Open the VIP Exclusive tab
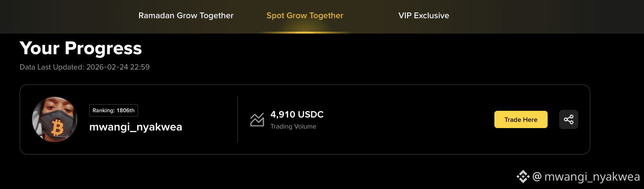Viewport: 644px width, 189px height. tap(424, 15)
